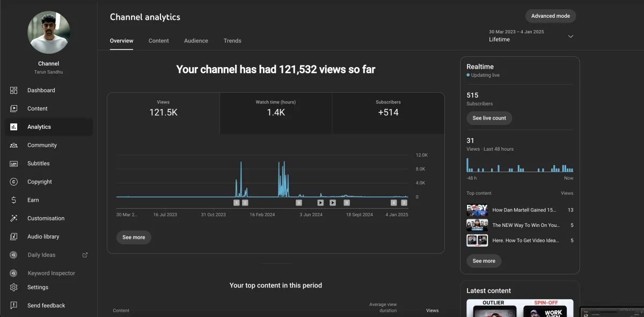Screen dimensions: 644x317
Task: Click the Customisation wand icon
Action: coord(14,218)
